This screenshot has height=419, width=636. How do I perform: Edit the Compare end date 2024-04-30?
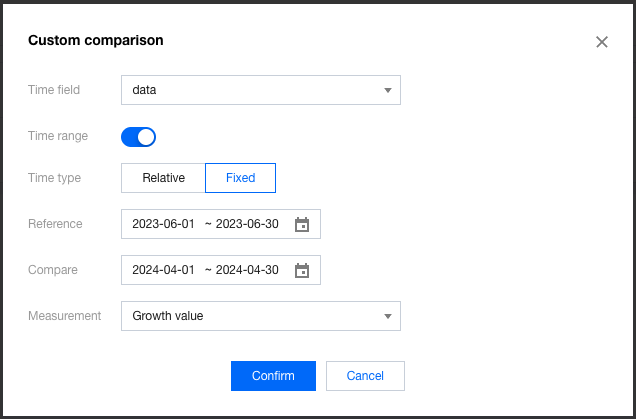248,270
